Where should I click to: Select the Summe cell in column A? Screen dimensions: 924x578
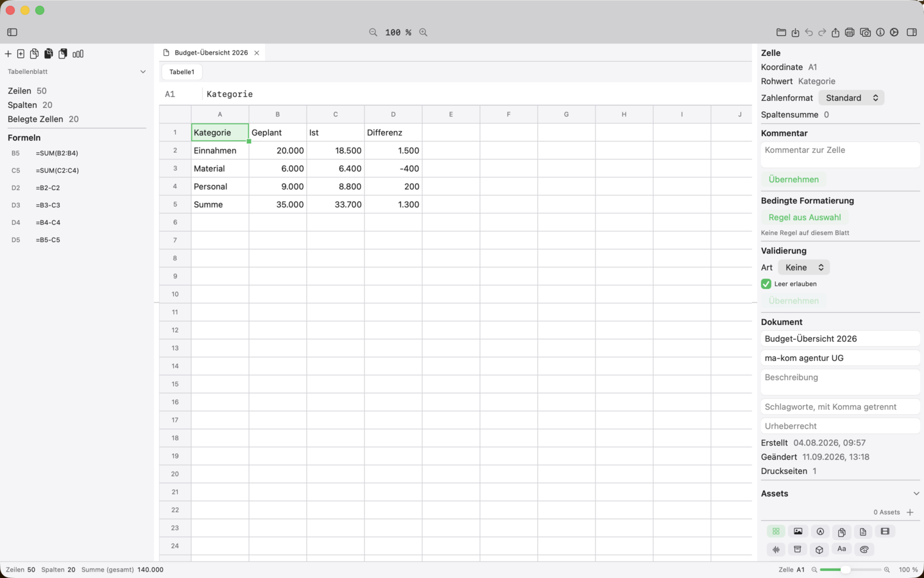[x=220, y=204]
